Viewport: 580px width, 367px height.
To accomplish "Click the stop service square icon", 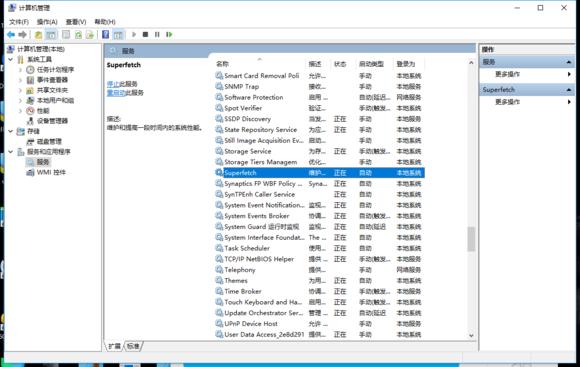I will coord(145,34).
